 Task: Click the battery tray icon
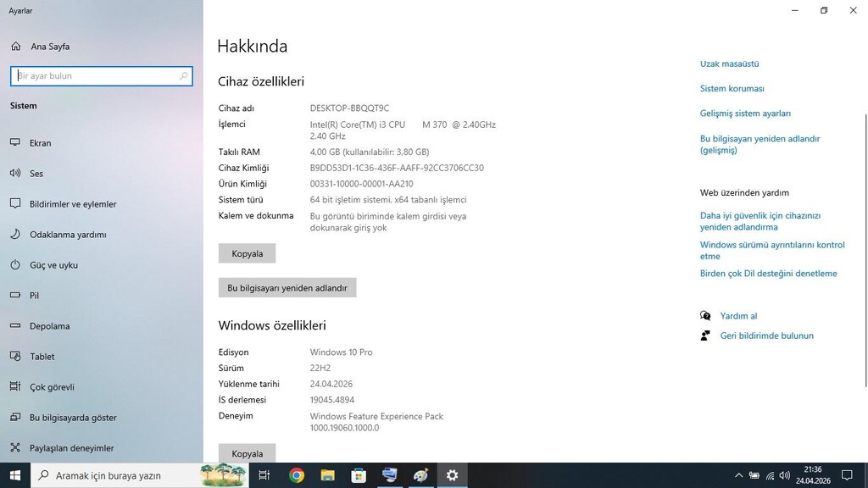pyautogui.click(x=754, y=475)
